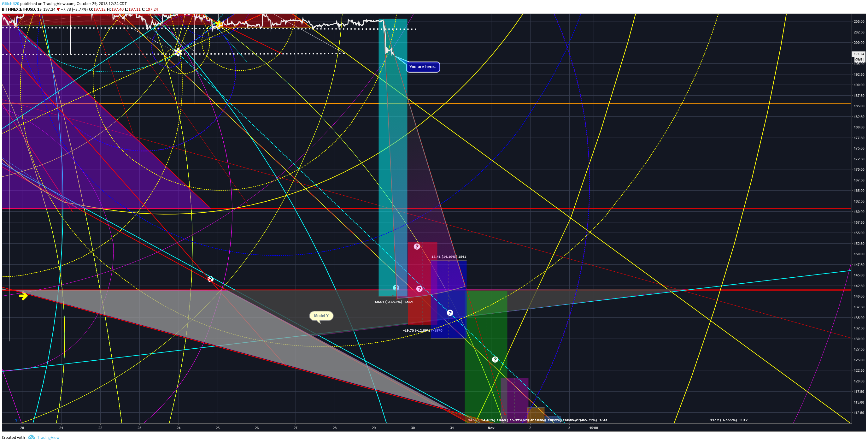Click the red question mark marker near 25
868x443 pixels.
(211, 279)
